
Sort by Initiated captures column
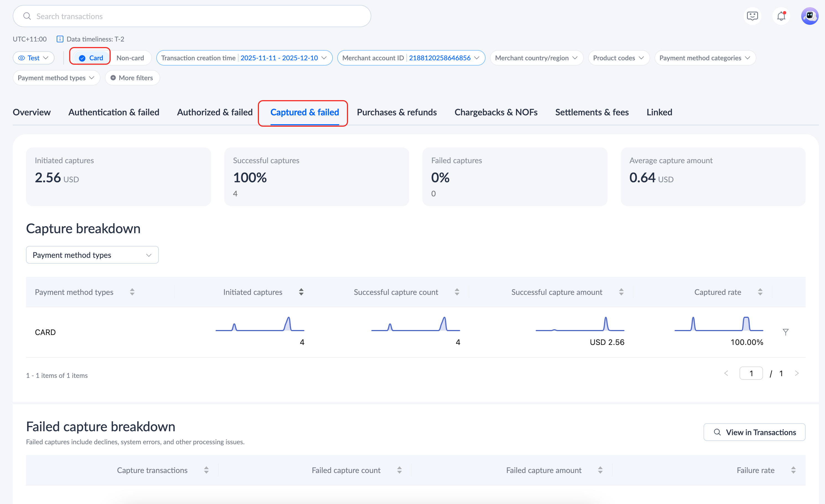tap(301, 292)
